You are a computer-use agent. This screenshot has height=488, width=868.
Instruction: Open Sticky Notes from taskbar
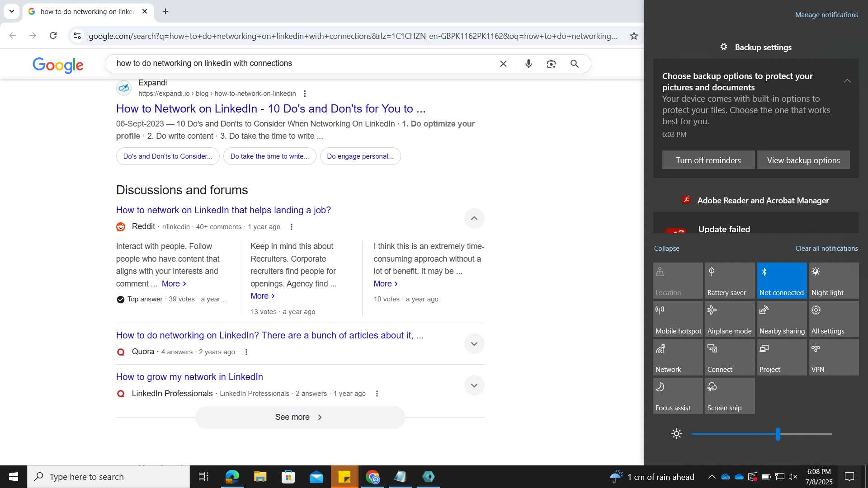coord(344,477)
